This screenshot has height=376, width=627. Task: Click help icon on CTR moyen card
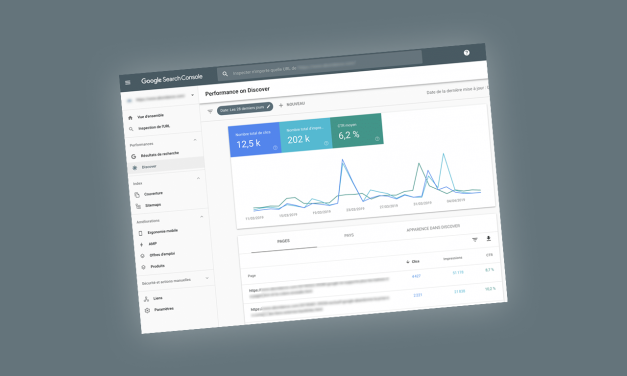377,139
